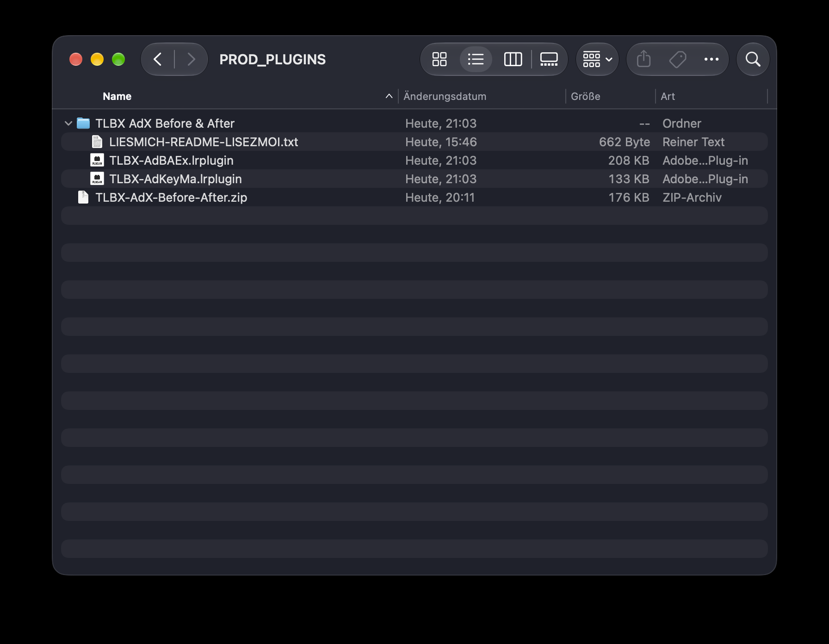Click the PROD_PLUGINS window title
The image size is (829, 644).
click(x=272, y=59)
